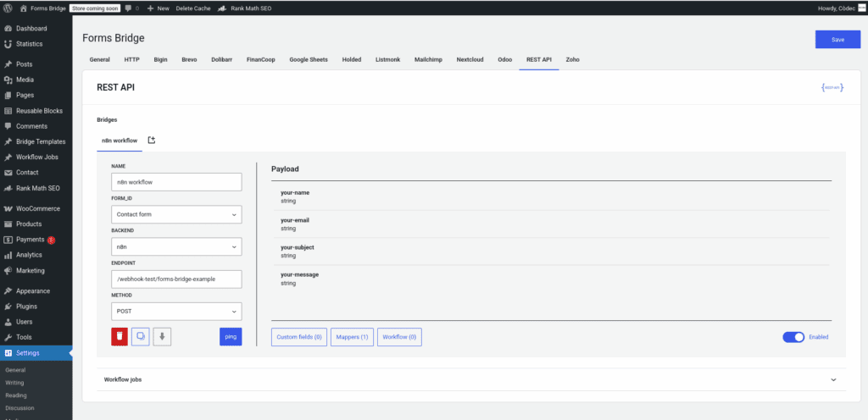Switch to the Mailchimp tab
The image size is (868, 420).
(x=428, y=59)
